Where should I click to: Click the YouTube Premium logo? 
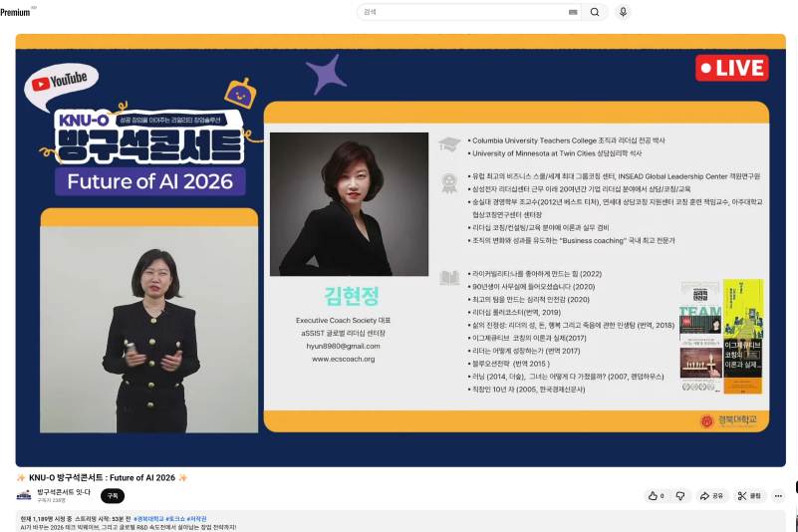pyautogui.click(x=17, y=12)
